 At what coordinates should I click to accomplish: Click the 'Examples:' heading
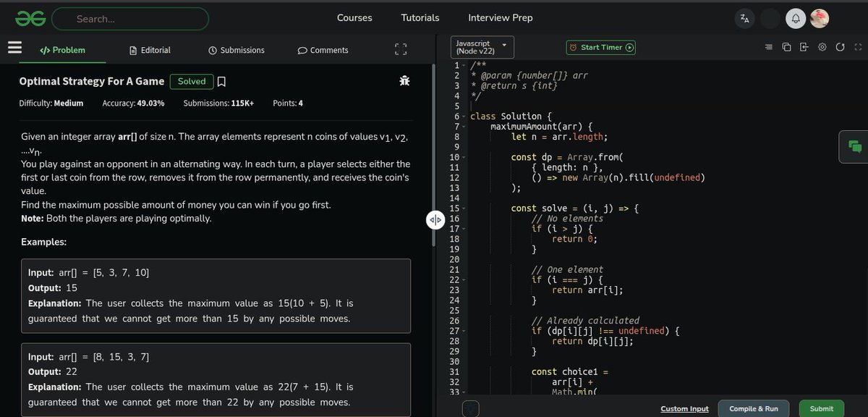click(44, 242)
